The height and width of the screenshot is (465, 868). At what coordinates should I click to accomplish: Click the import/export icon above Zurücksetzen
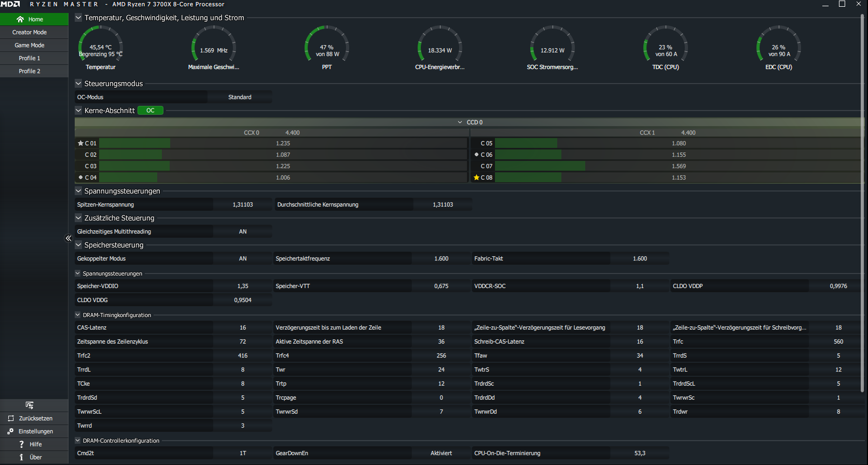point(30,405)
